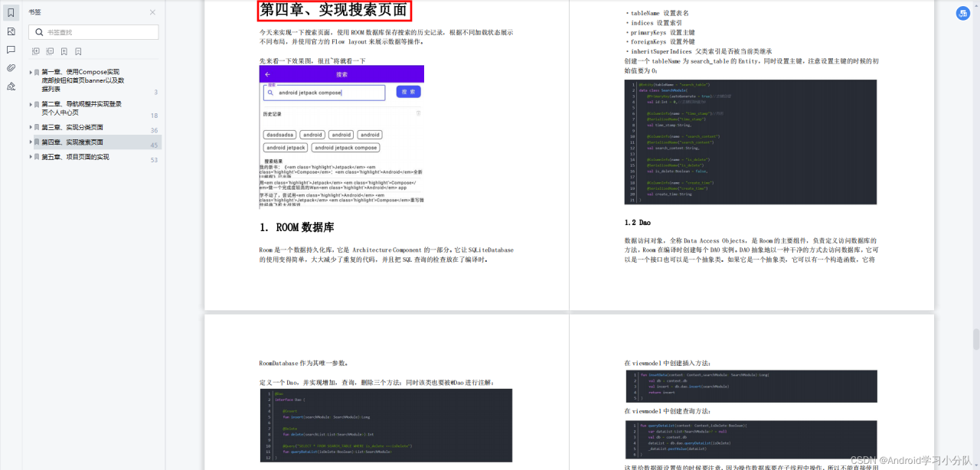Close the 书签 panel with the X
The image size is (980, 470).
(x=152, y=12)
